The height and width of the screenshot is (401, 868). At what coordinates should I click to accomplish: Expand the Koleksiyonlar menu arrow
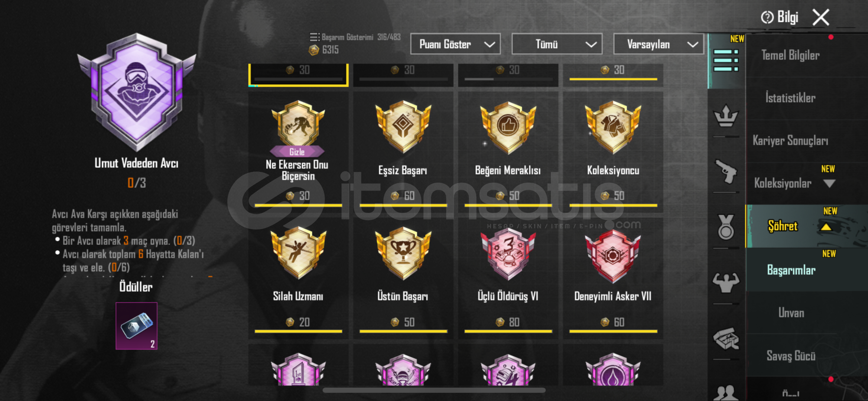829,183
